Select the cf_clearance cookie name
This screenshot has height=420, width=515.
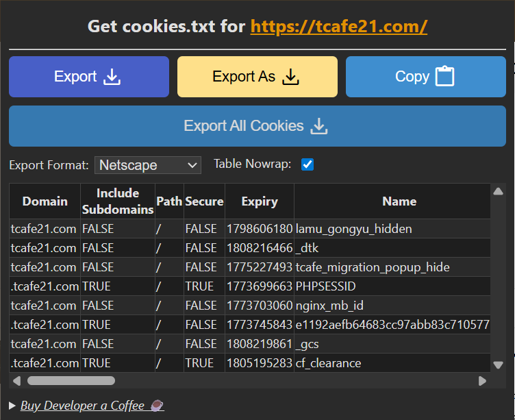pyautogui.click(x=328, y=363)
